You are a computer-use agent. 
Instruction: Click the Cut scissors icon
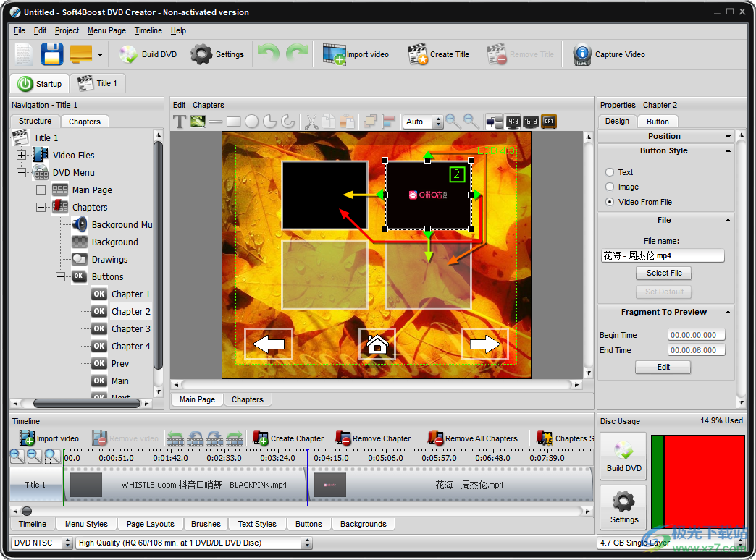pos(311,122)
